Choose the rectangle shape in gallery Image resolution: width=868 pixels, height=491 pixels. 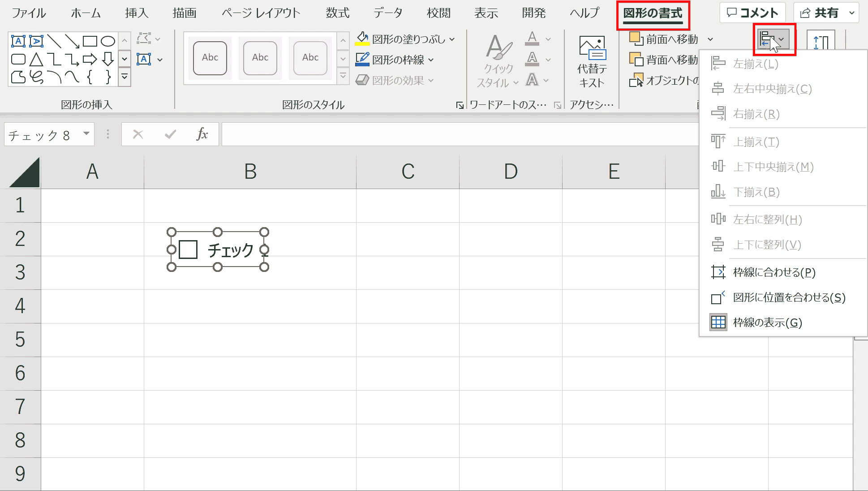tap(90, 41)
